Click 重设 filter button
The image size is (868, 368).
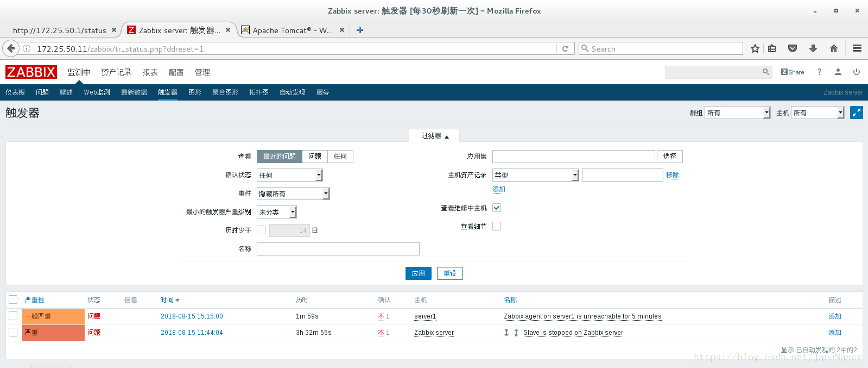tap(450, 273)
